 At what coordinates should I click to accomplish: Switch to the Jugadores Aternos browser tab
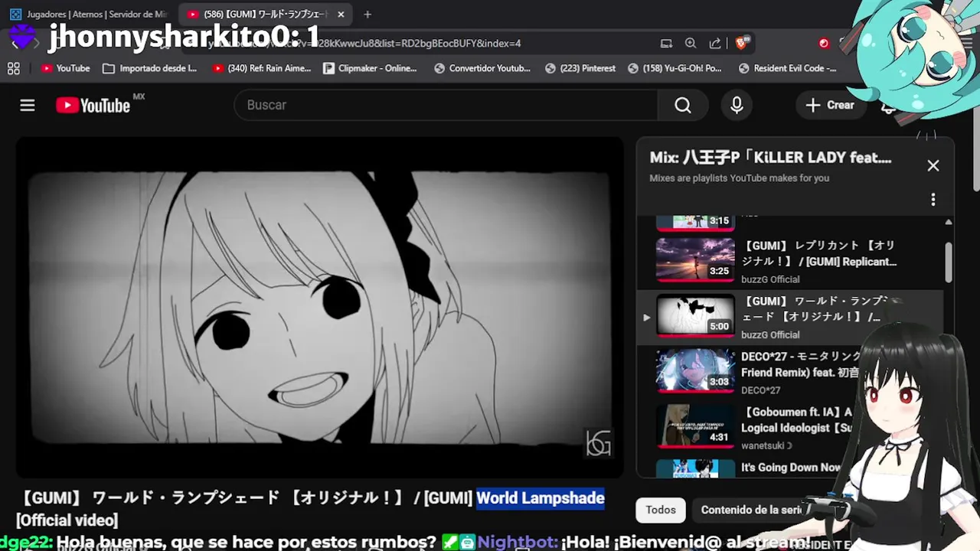pos(90,15)
